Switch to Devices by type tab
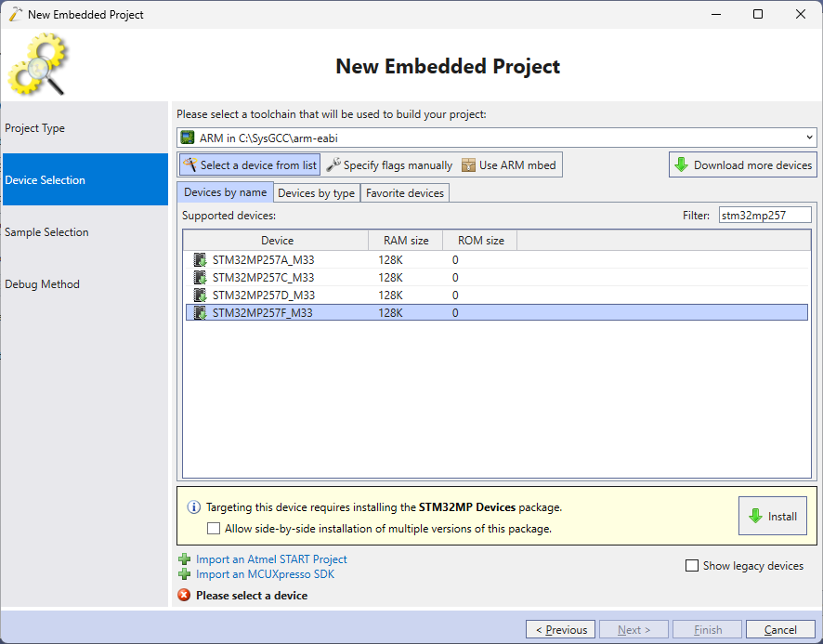 (317, 193)
